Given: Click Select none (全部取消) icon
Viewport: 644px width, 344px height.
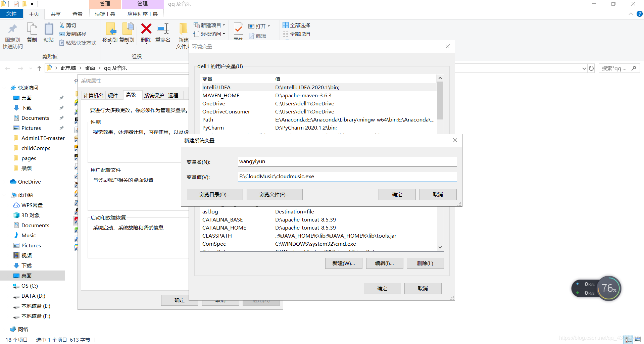Looking at the screenshot, I should pos(286,34).
